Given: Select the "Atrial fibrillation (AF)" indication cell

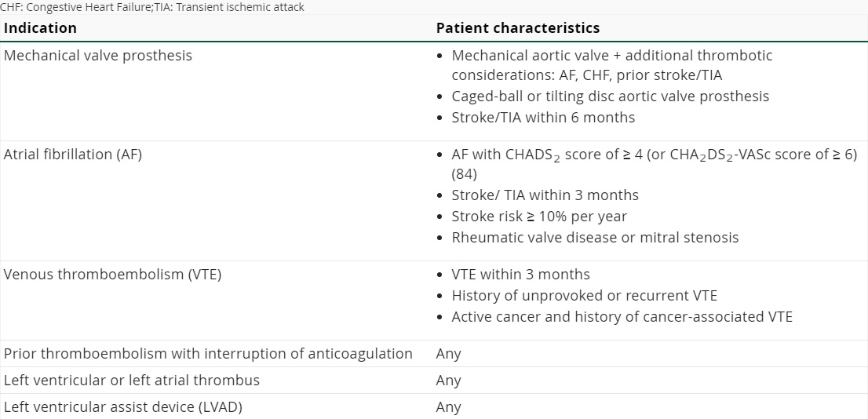Looking at the screenshot, I should point(73,155).
